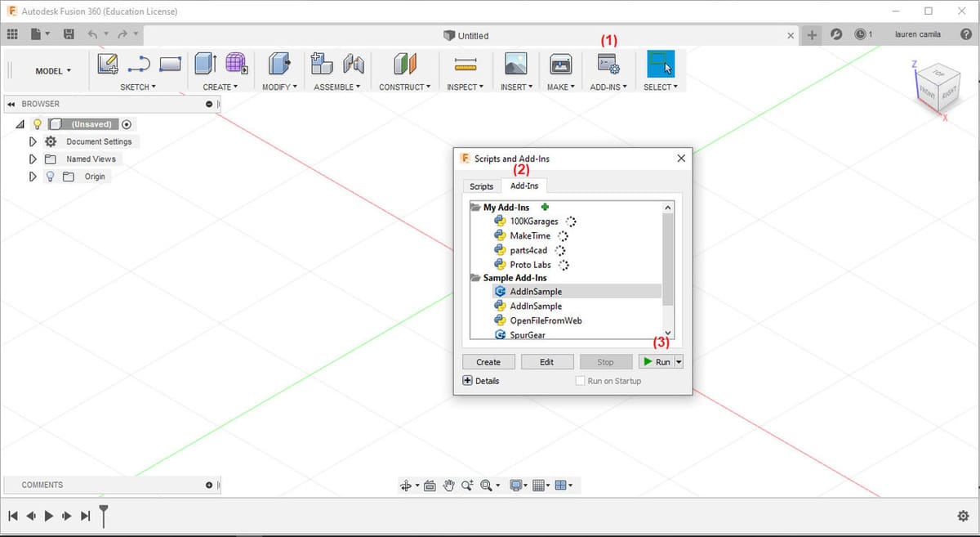
Task: Open the Run button dropdown arrow
Action: coord(679,362)
